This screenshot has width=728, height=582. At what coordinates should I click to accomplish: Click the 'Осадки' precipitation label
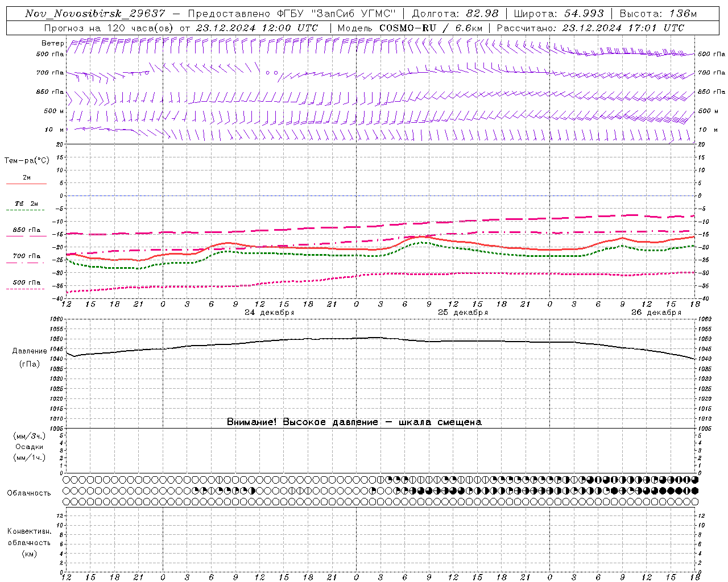pos(30,447)
